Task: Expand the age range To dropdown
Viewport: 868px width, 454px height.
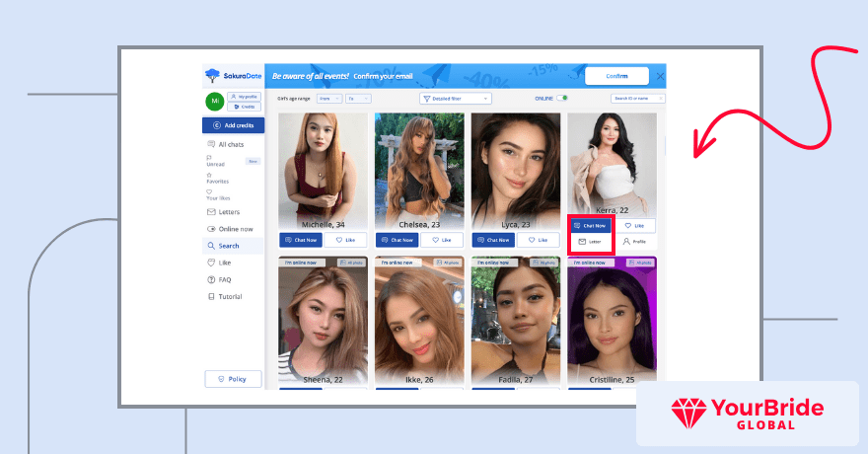Action: (x=358, y=99)
